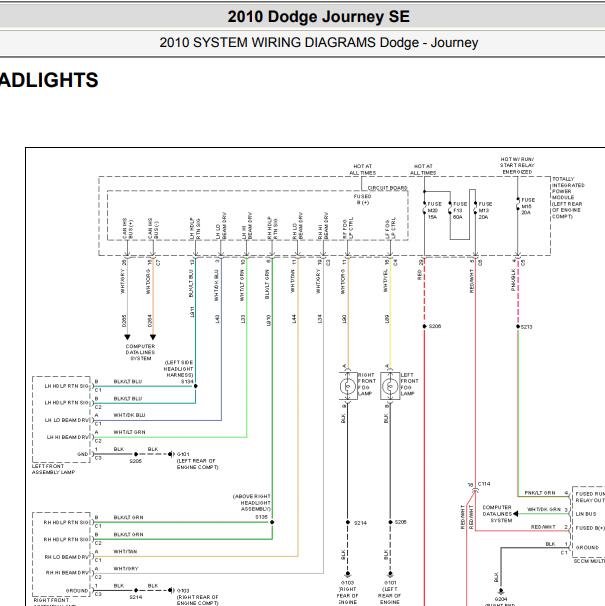The image size is (605, 606).
Task: Click the 'FUSED B(+)' label in circuit board
Action: pyautogui.click(x=362, y=199)
